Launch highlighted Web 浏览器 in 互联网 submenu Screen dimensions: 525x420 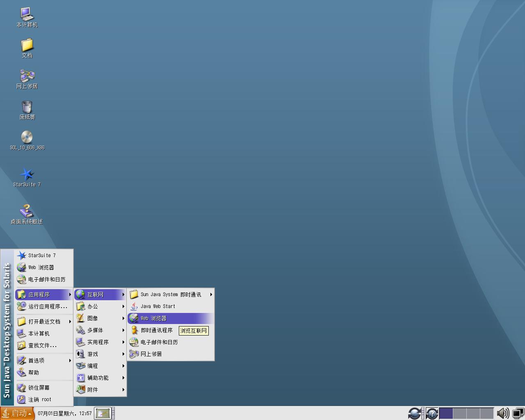171,318
